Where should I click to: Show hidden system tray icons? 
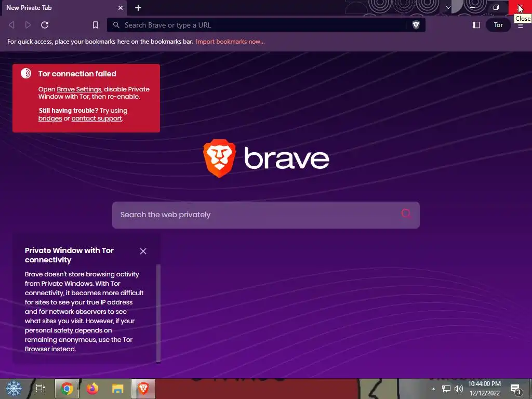(433, 389)
